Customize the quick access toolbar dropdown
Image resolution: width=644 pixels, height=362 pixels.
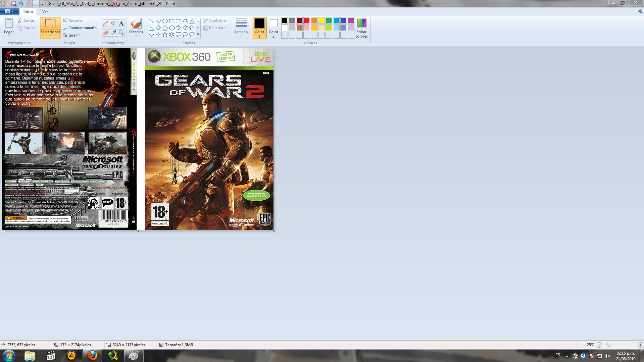coord(42,4)
